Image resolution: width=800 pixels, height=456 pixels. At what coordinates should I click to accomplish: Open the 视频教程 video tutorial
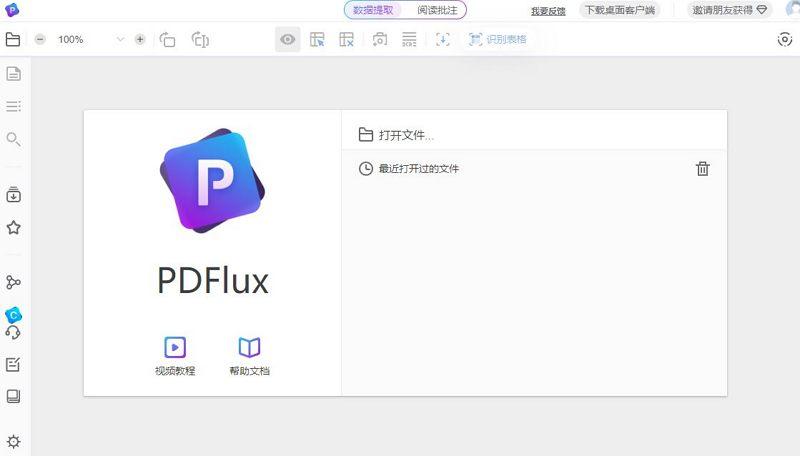tap(175, 357)
